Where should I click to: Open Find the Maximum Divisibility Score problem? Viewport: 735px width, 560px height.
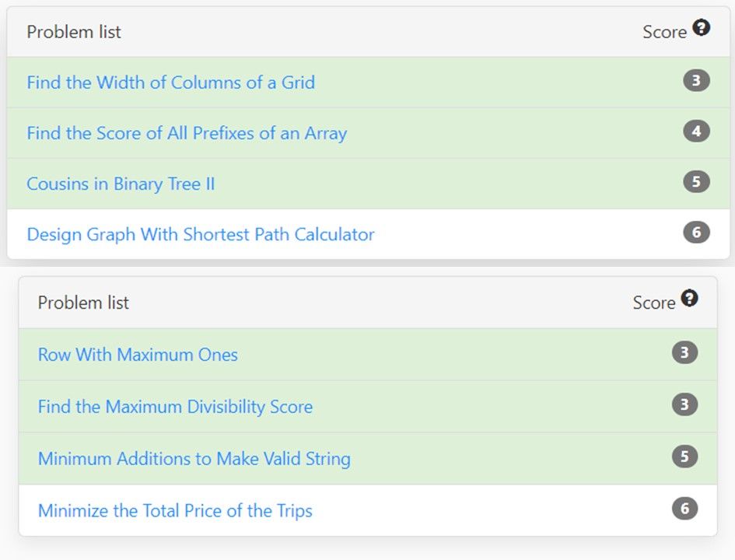tap(175, 407)
